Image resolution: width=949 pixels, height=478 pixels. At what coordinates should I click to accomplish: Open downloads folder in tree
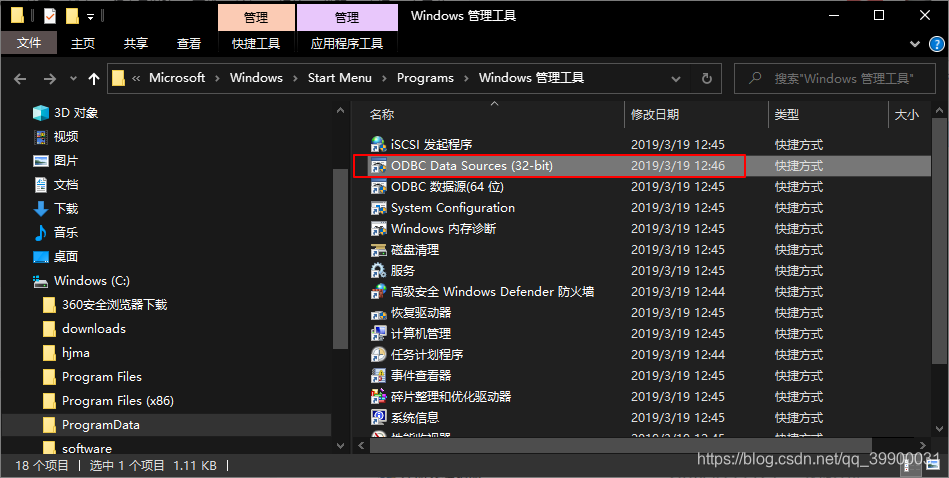click(84, 329)
